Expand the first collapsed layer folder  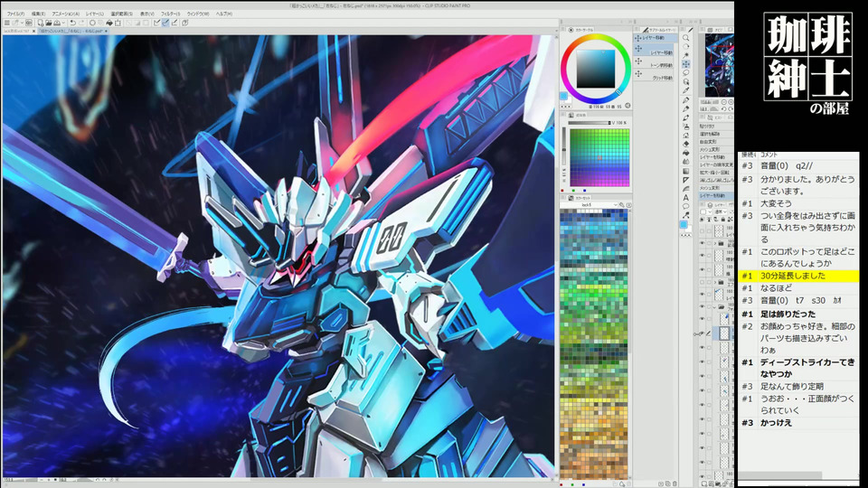(x=714, y=243)
